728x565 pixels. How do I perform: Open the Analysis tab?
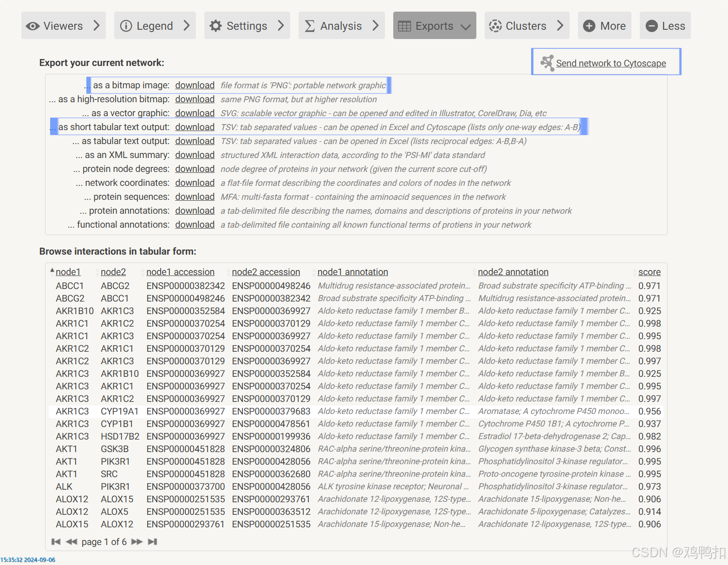point(342,26)
